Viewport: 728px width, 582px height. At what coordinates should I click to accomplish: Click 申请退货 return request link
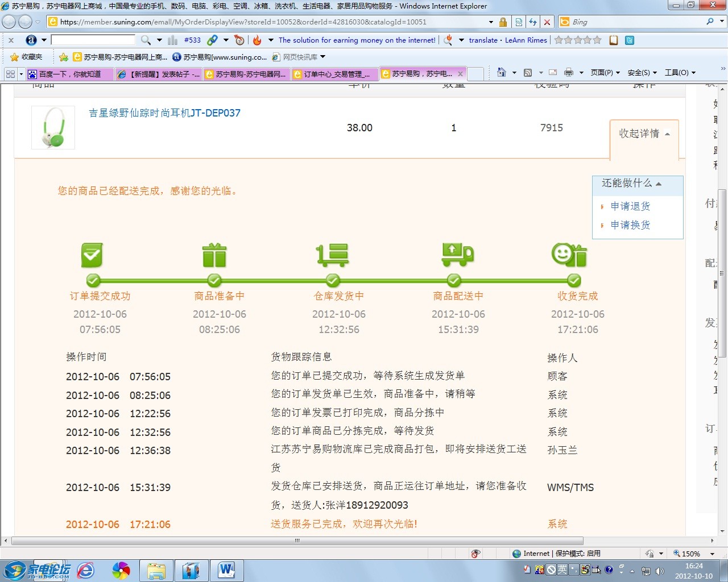click(630, 206)
